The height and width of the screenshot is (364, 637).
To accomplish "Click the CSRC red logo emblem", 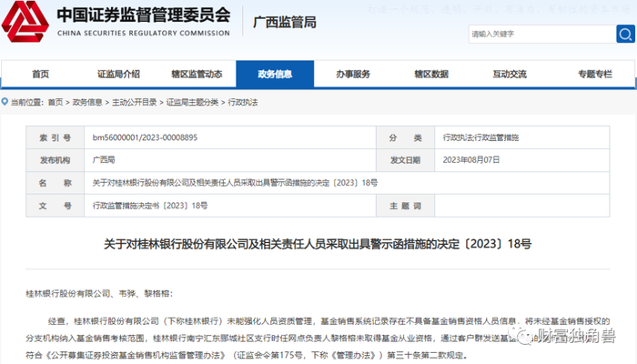I will point(25,22).
